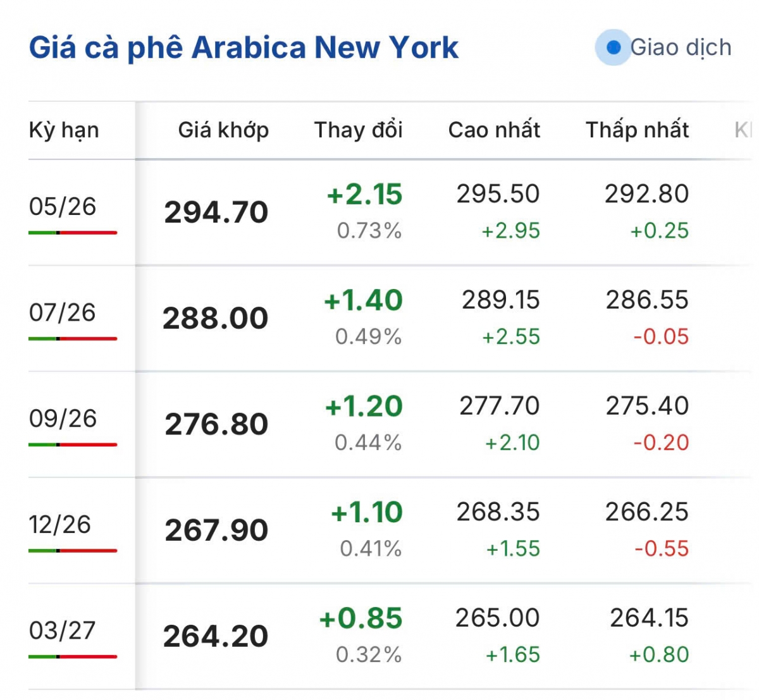Click the range bar under 12/26
759x700 pixels.
tap(73, 551)
